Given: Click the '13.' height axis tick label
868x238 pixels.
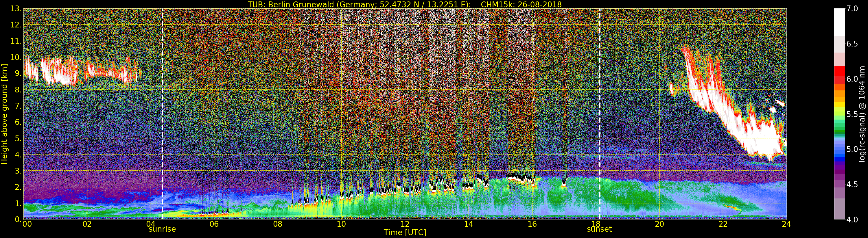Looking at the screenshot, I should [x=16, y=9].
